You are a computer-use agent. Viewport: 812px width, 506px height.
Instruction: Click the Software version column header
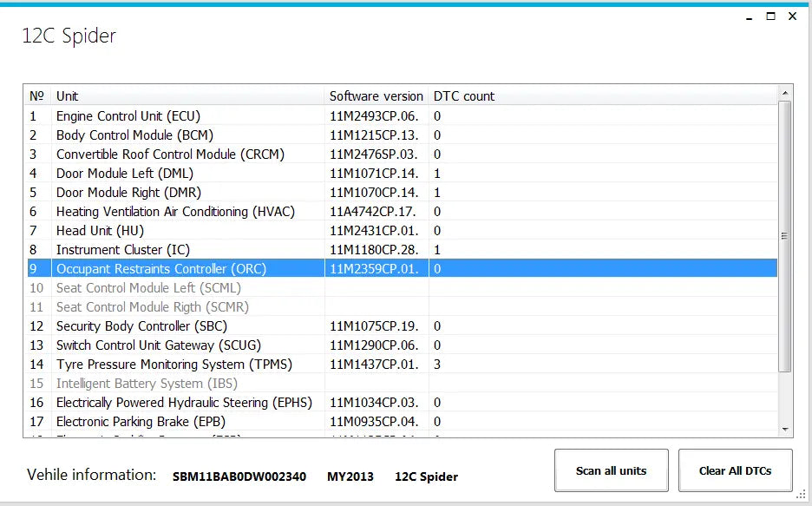pos(376,95)
